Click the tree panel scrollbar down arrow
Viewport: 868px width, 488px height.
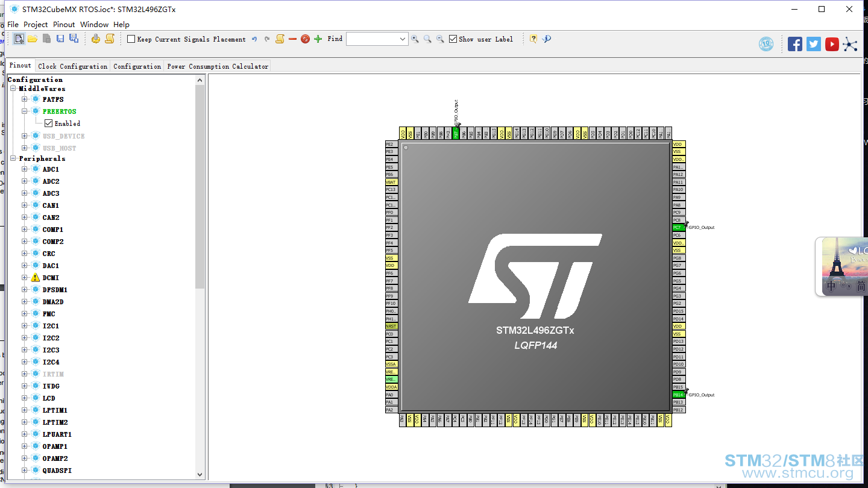click(x=200, y=475)
